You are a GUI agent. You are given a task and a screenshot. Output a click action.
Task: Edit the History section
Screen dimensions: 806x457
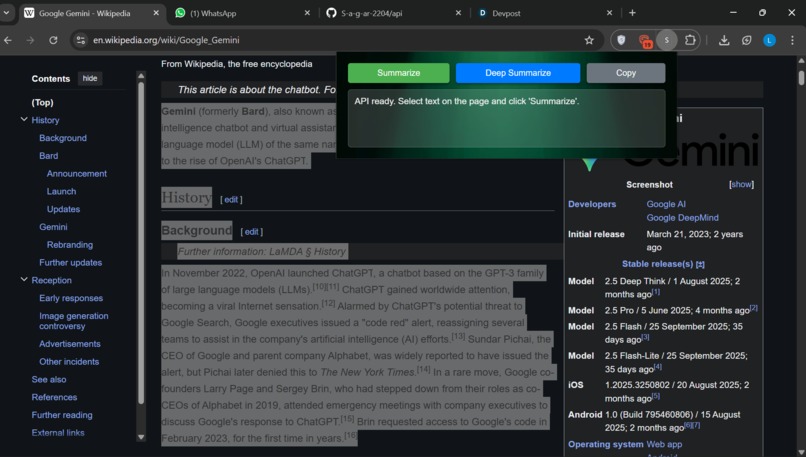[231, 199]
